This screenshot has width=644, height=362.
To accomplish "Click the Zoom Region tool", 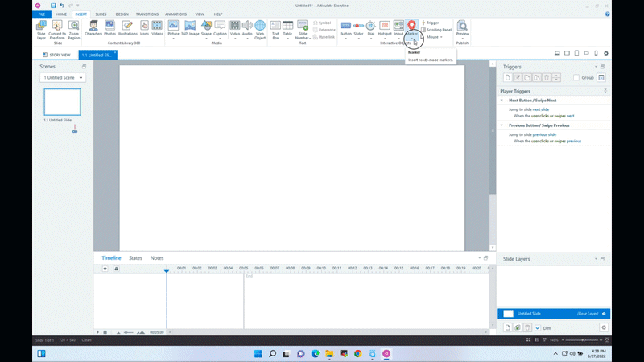I will click(74, 29).
